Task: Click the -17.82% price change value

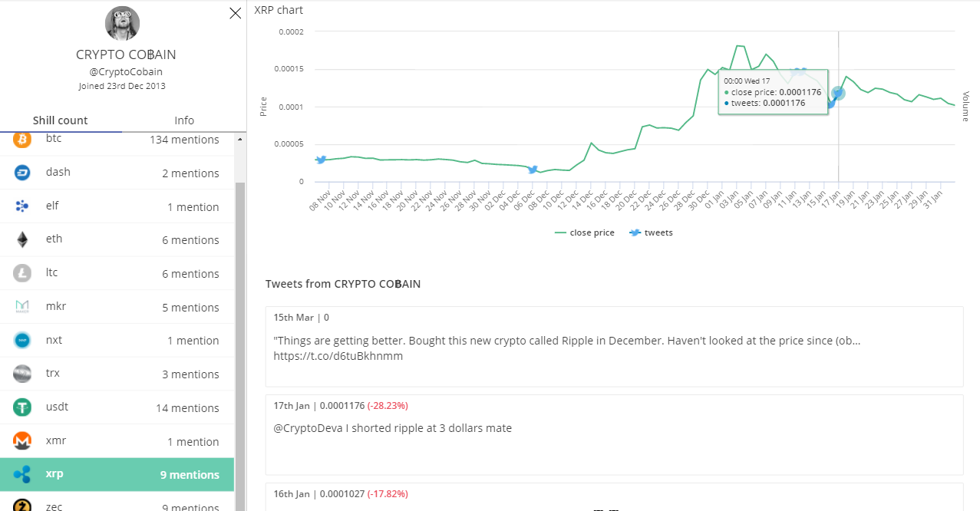Action: point(388,493)
